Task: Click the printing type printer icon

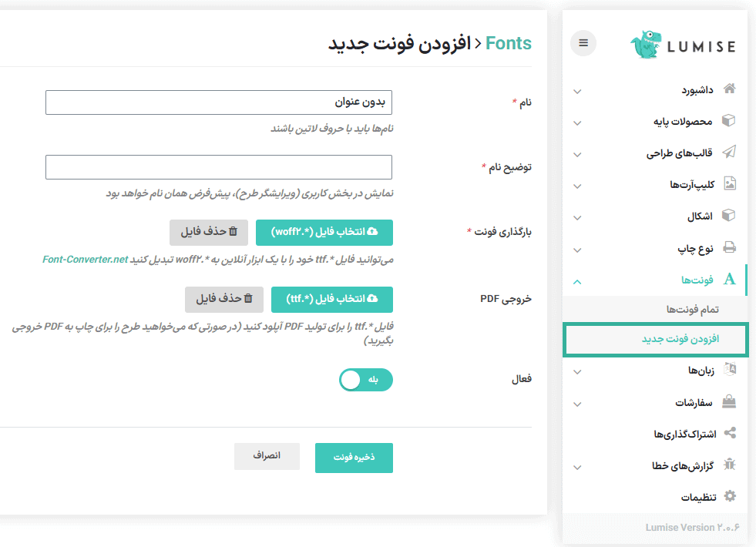Action: [729, 247]
